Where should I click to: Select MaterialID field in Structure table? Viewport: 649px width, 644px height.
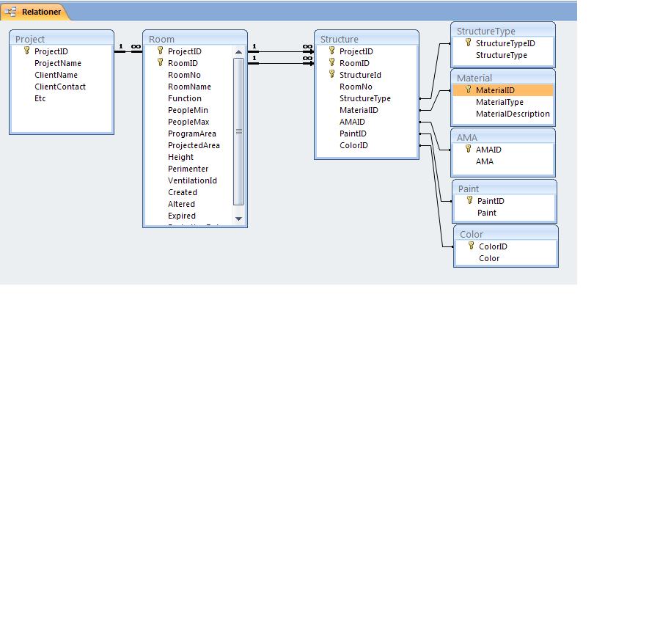pyautogui.click(x=359, y=110)
